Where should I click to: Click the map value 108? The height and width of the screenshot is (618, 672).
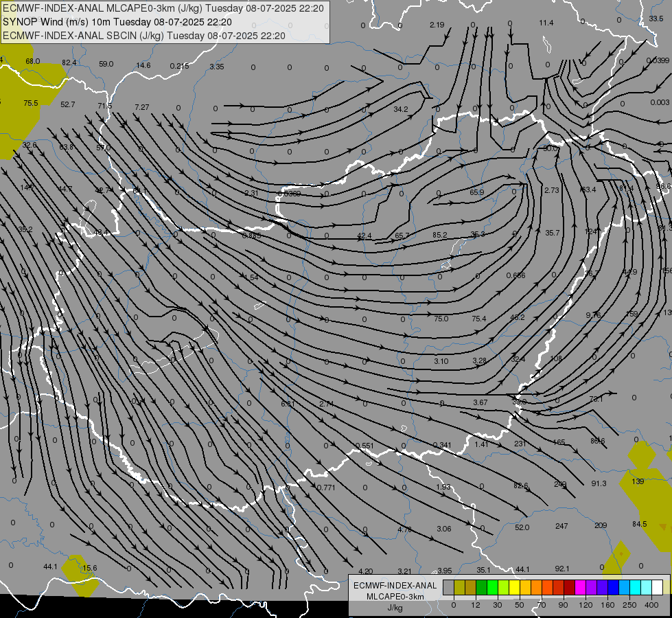pos(556,358)
